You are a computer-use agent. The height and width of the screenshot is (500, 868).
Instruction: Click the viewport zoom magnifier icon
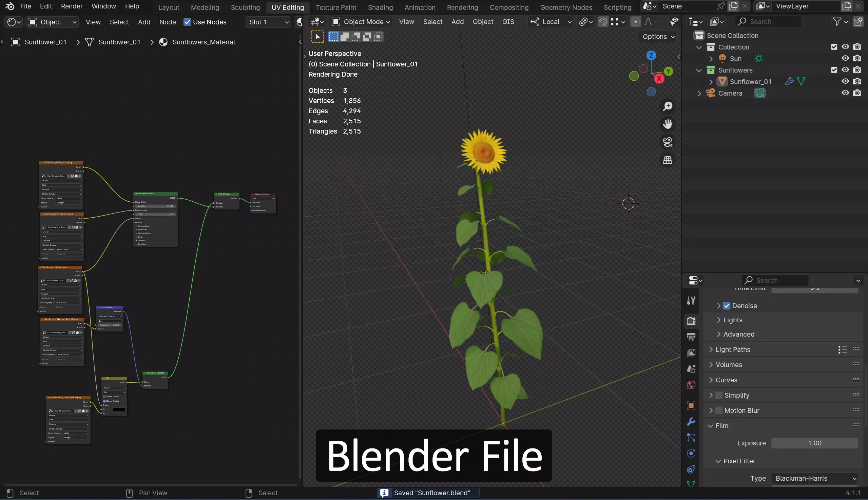(667, 106)
